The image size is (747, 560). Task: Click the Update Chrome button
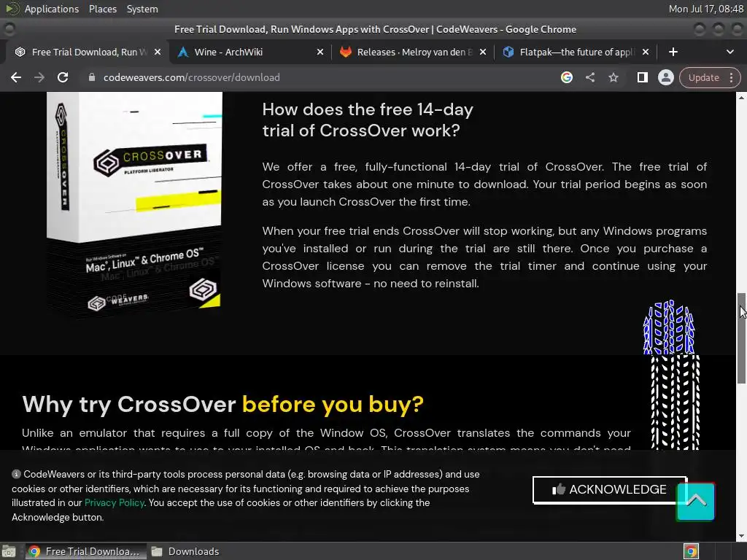coord(704,77)
